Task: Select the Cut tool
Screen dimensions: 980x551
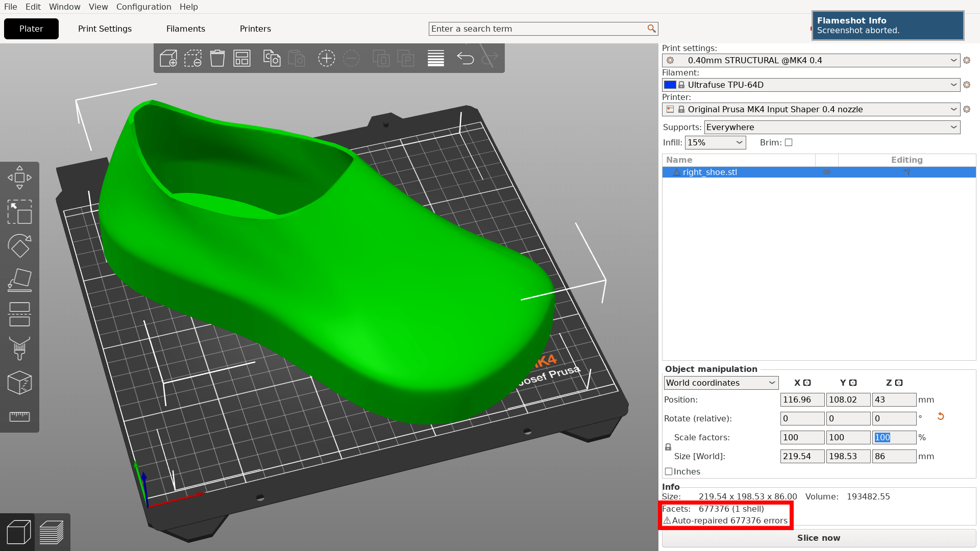Action: click(19, 314)
